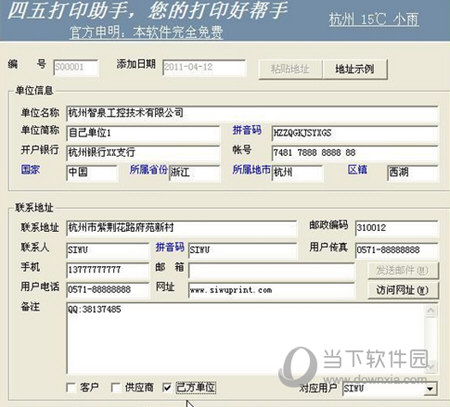
Task: Click the 粘贴地址 button
Action: [x=290, y=69]
